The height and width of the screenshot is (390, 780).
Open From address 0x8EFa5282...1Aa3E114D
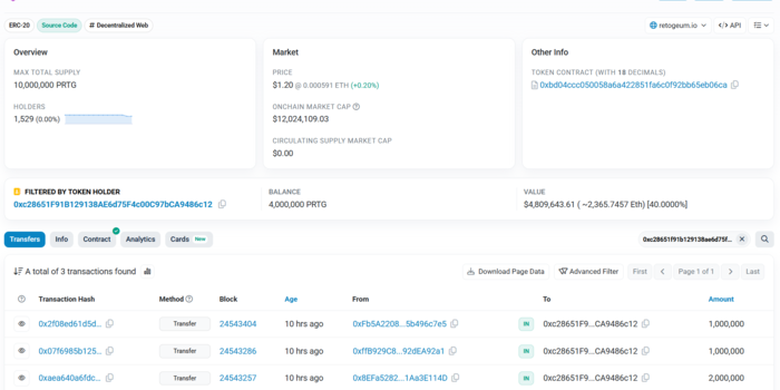(400, 378)
